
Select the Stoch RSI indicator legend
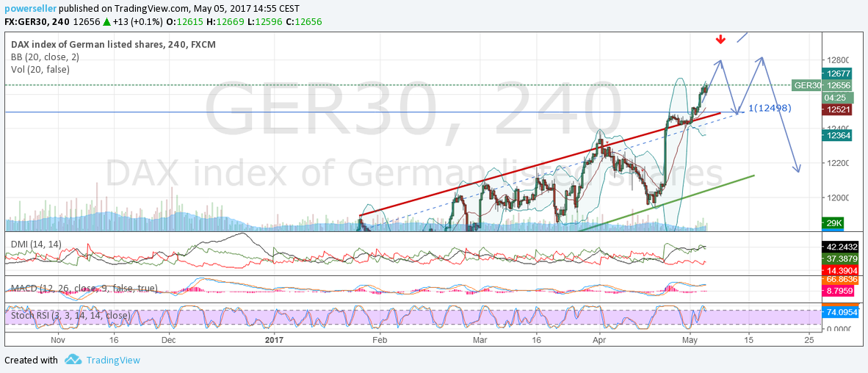click(70, 316)
